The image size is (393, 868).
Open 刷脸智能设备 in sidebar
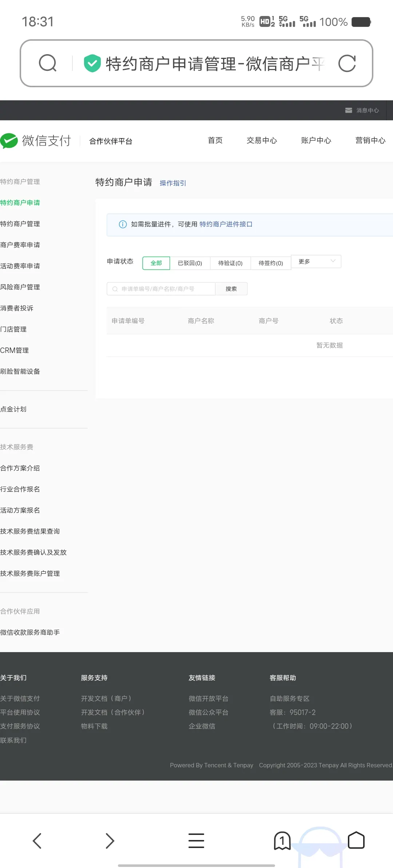tap(20, 371)
